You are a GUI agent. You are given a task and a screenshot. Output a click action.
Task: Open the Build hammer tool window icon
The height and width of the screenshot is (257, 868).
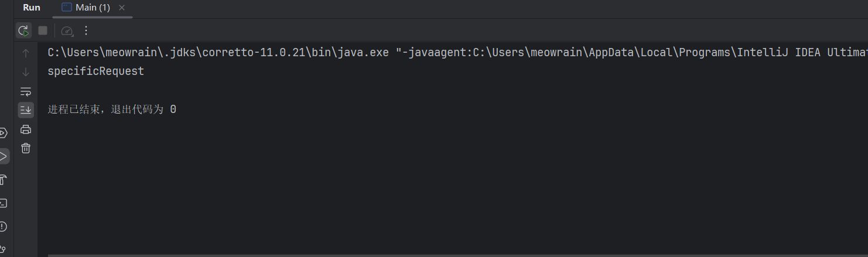point(4,180)
